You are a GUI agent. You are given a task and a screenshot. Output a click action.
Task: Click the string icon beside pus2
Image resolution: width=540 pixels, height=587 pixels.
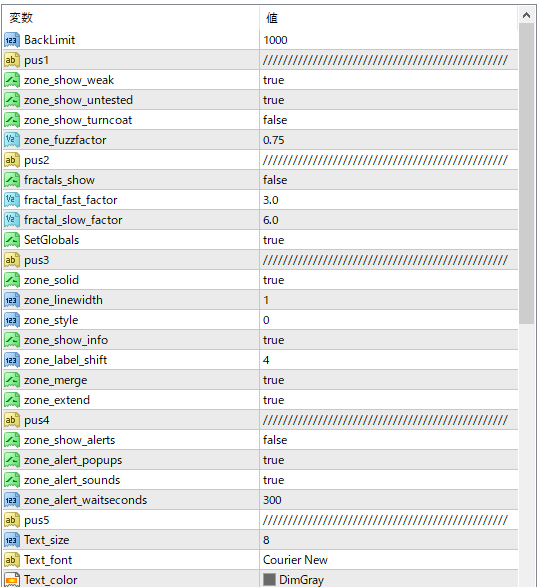(12, 160)
